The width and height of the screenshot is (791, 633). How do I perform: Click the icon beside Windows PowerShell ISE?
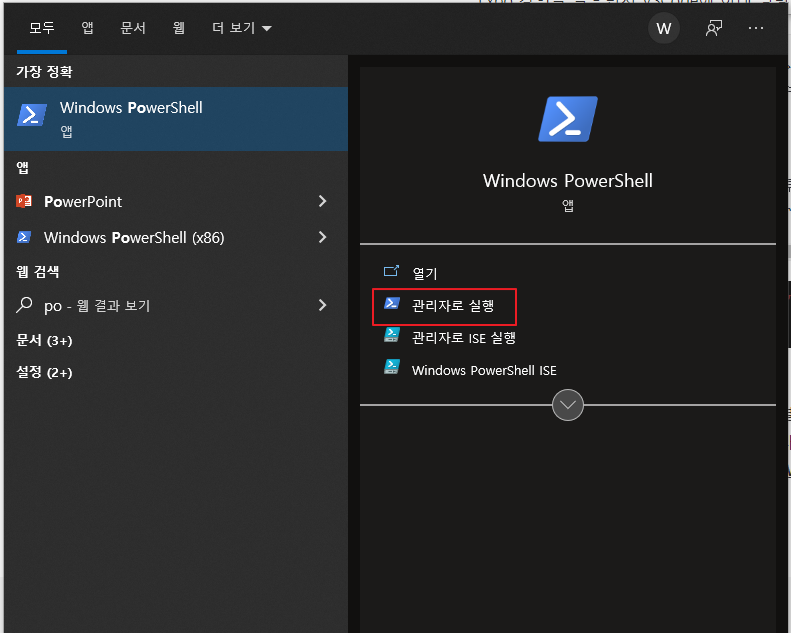pos(391,367)
